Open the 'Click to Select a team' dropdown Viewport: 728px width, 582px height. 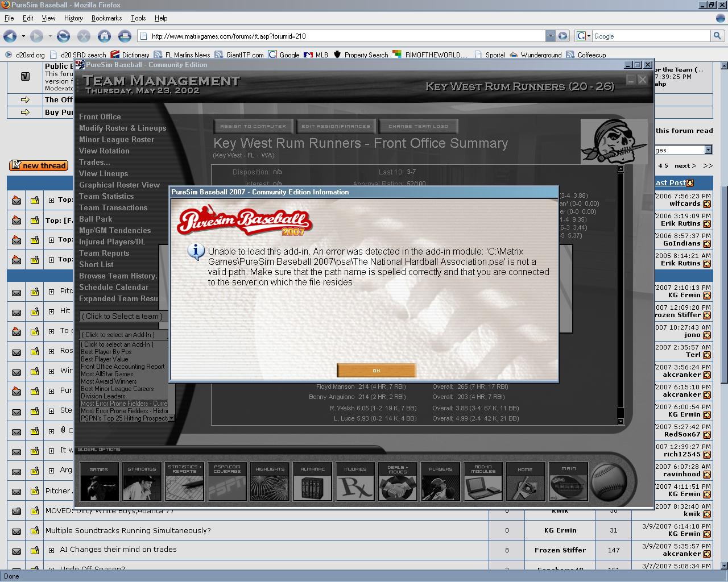click(123, 317)
